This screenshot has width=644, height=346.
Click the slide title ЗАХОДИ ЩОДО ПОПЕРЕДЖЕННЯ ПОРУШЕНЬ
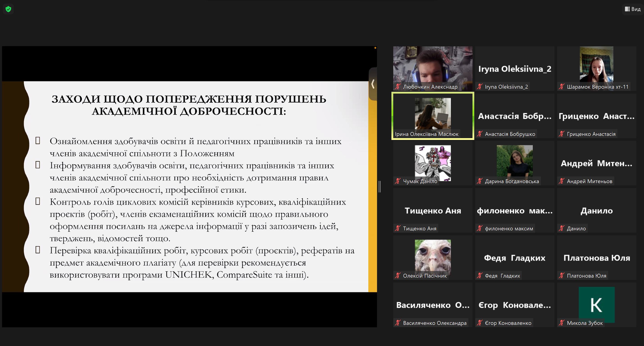[x=189, y=99]
